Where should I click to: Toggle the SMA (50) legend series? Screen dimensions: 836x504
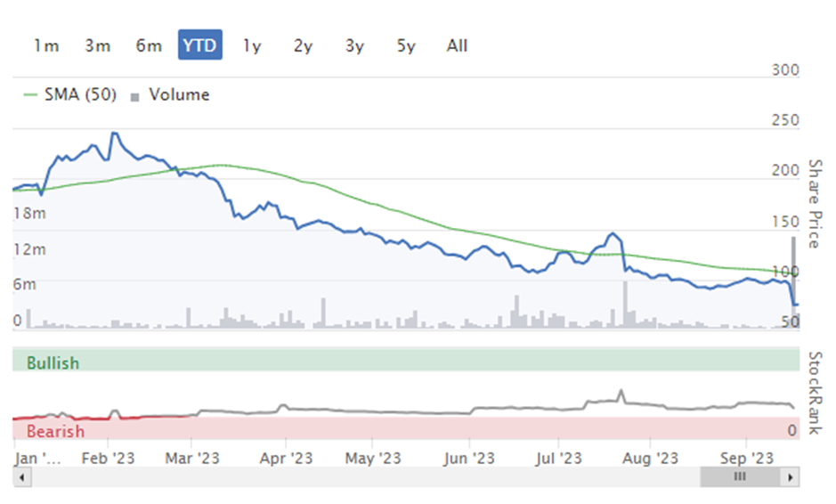tap(69, 94)
